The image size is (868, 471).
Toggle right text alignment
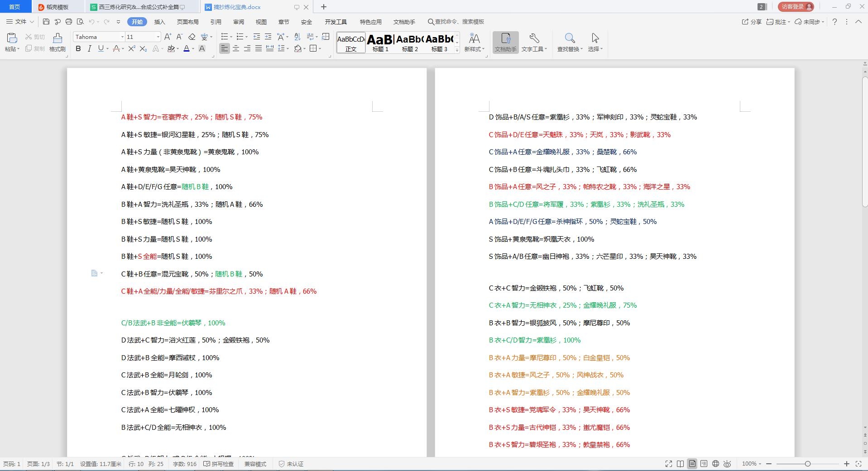pyautogui.click(x=247, y=48)
